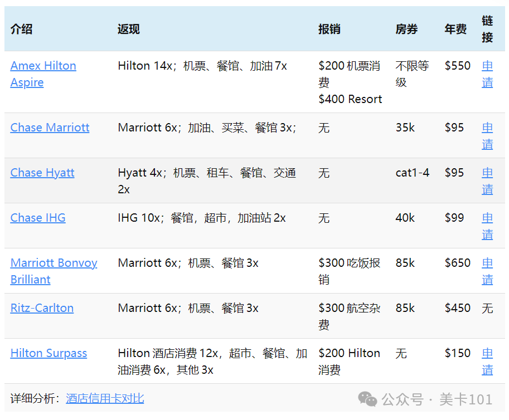This screenshot has width=509, height=420.
Task: Open the Chase IHG card link
Action: click(x=38, y=218)
